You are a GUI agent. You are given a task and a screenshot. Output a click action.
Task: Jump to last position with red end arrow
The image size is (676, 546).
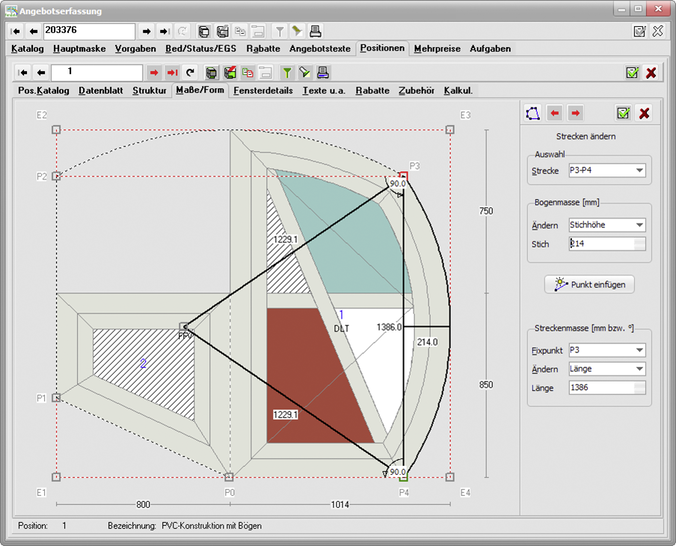click(172, 73)
